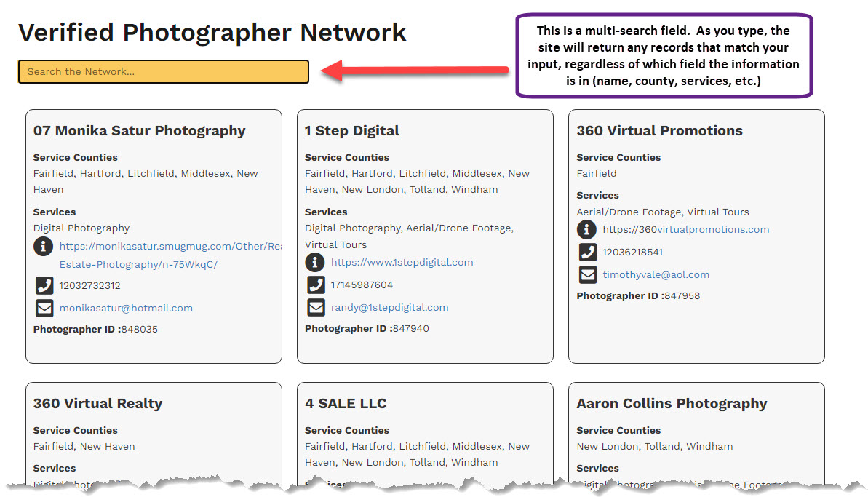
Task: Click envelope icon in Monika Satur card
Action: pos(44,308)
